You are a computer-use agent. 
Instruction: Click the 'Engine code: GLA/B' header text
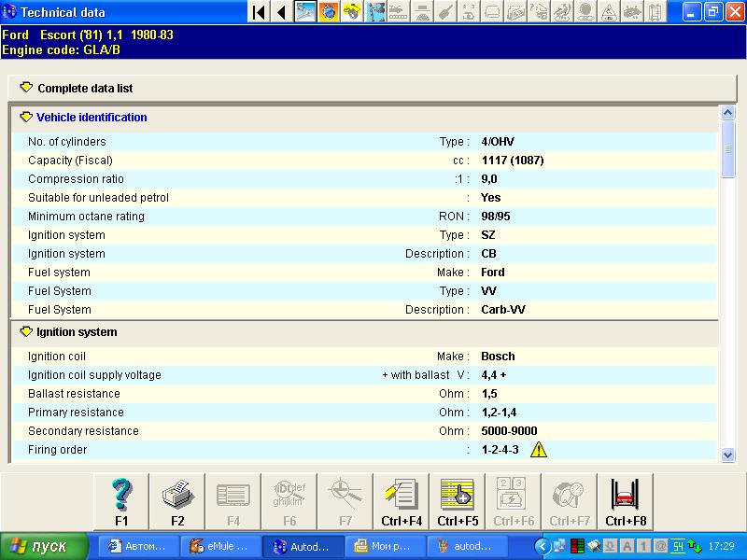tap(61, 50)
